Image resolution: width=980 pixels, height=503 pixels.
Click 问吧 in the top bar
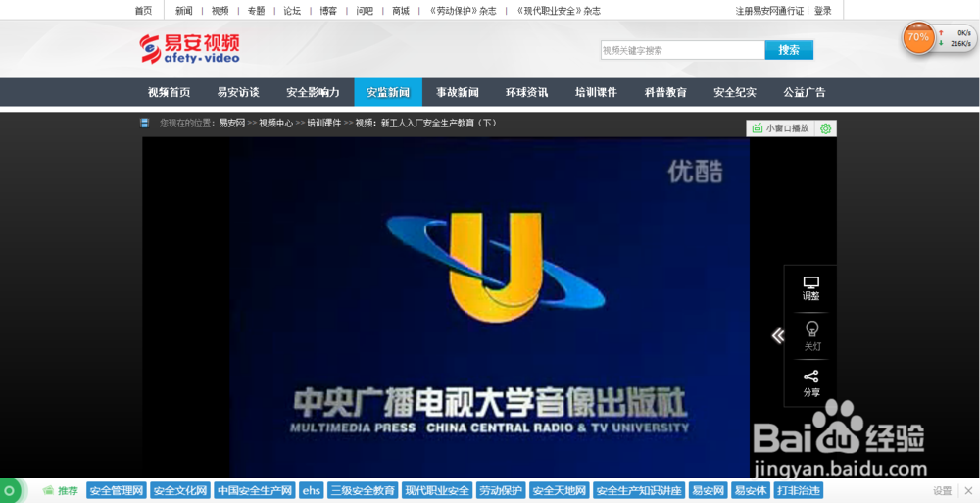(365, 10)
